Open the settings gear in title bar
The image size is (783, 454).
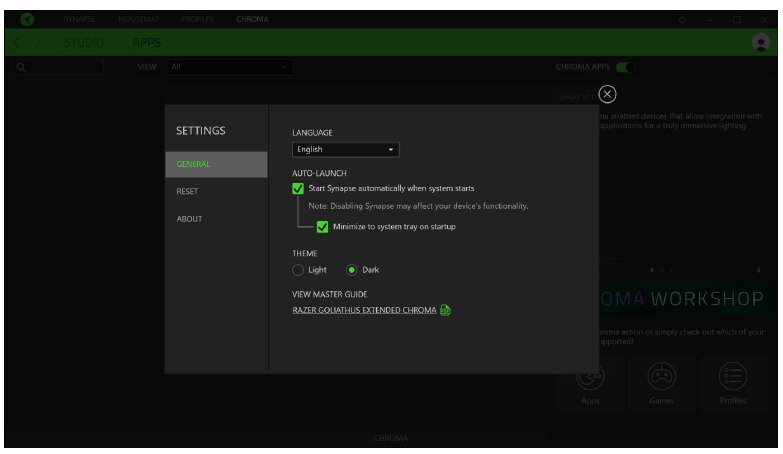click(x=682, y=19)
